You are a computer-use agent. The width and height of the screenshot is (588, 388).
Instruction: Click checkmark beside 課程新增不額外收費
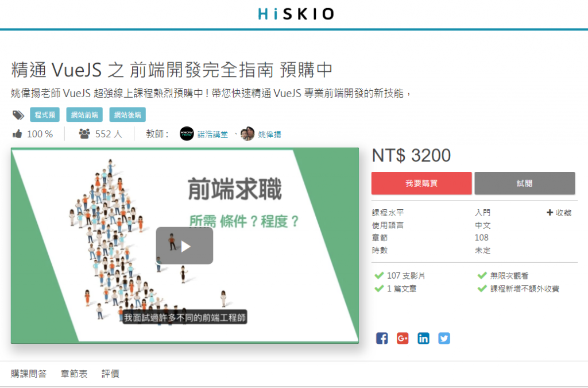pos(482,288)
